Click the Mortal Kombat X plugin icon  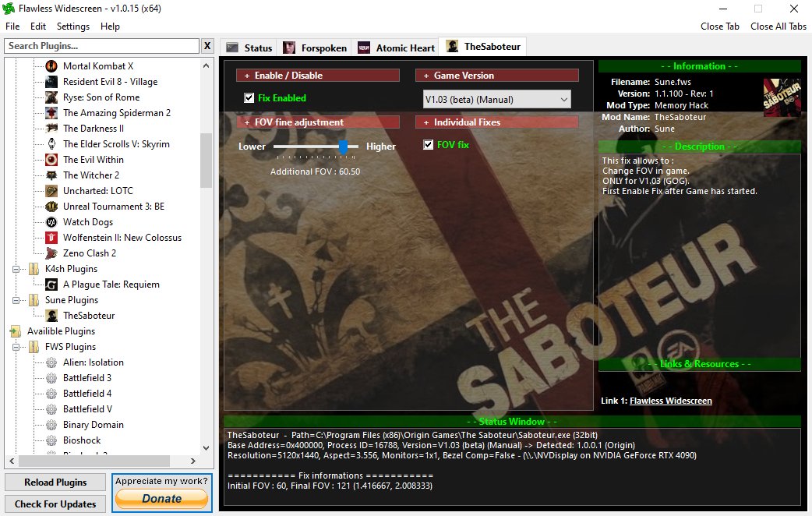click(x=51, y=65)
